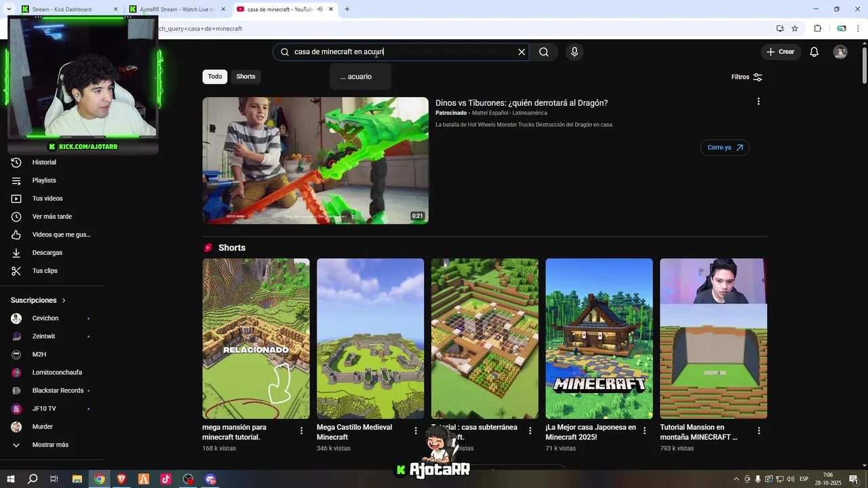
Task: Open Windows notification center
Action: pos(854,479)
